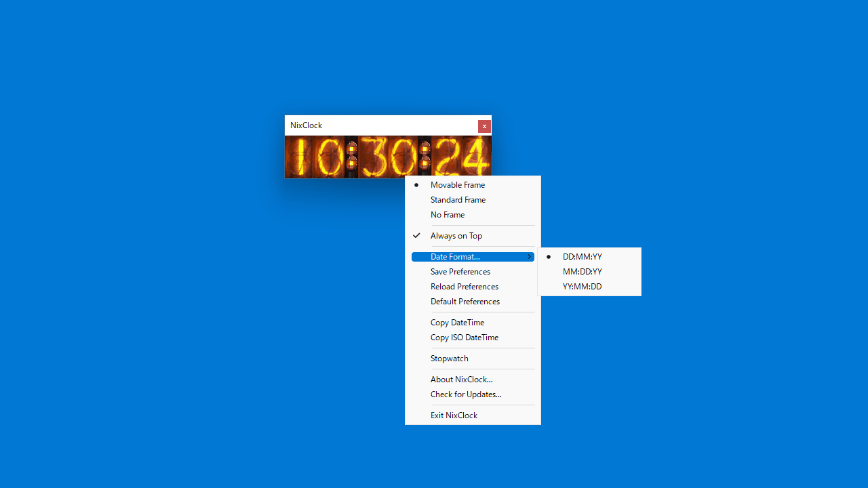Select the Movable Frame option
This screenshot has width=868, height=488.
(473, 185)
